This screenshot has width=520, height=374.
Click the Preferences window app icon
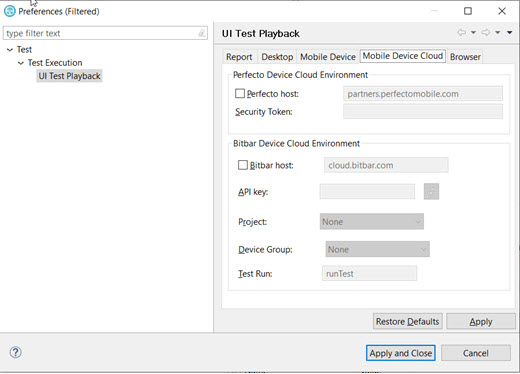click(10, 11)
